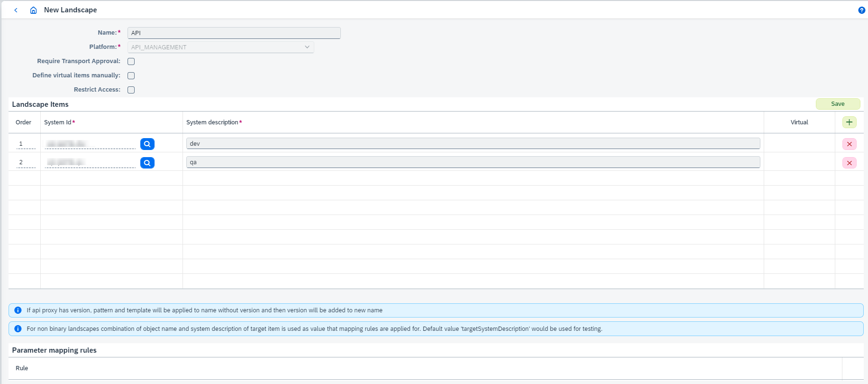Delete the qa landscape item row
Screen dimensions: 868x384
(x=849, y=163)
